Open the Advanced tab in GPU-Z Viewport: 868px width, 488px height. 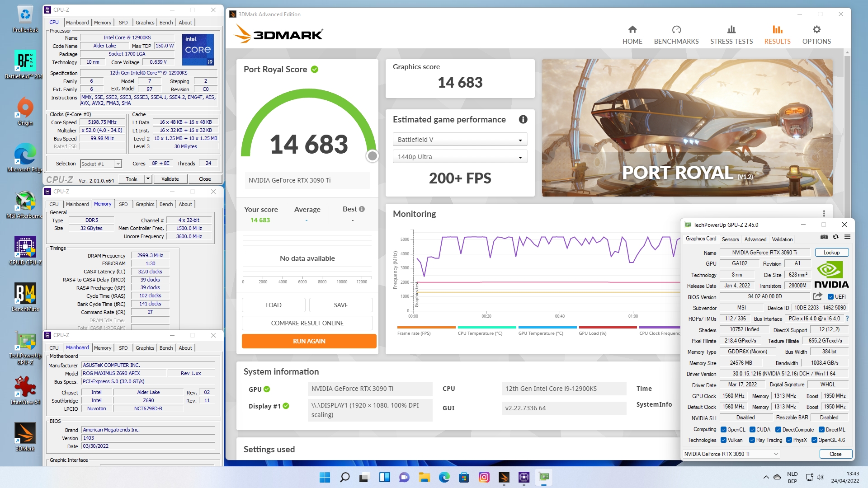point(755,239)
